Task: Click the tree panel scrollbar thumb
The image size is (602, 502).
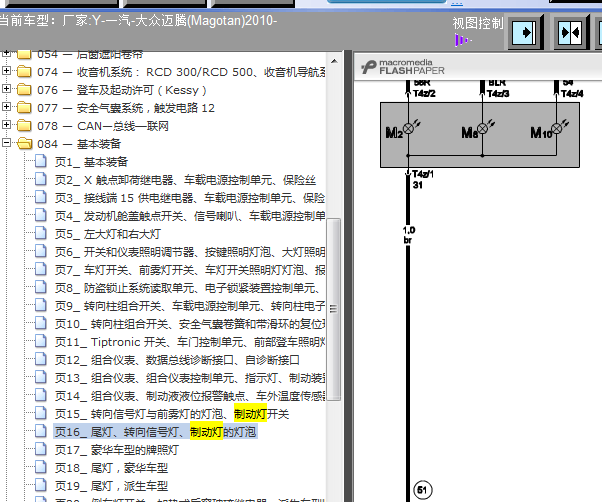Action: (334, 309)
